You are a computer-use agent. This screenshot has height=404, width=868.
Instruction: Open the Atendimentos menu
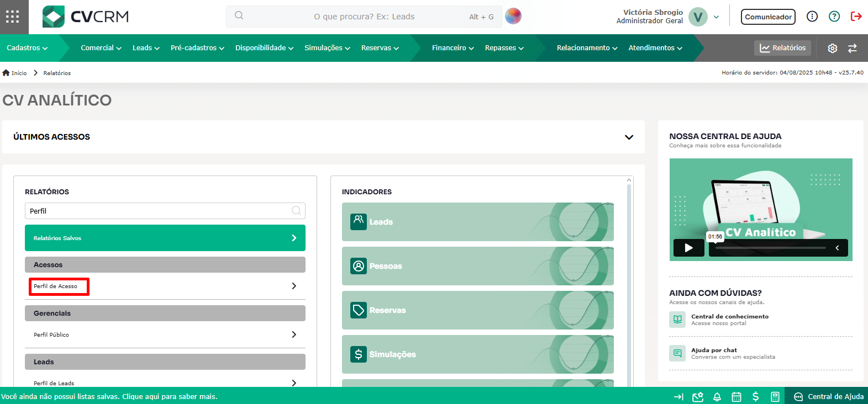(x=655, y=48)
